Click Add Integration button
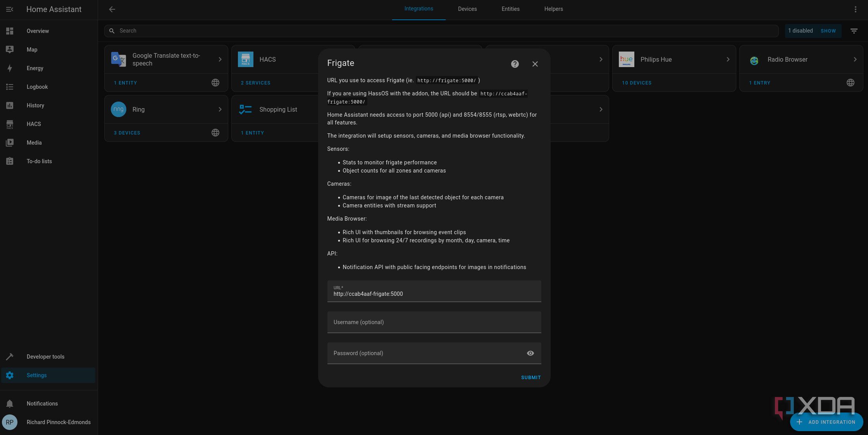 point(826,422)
